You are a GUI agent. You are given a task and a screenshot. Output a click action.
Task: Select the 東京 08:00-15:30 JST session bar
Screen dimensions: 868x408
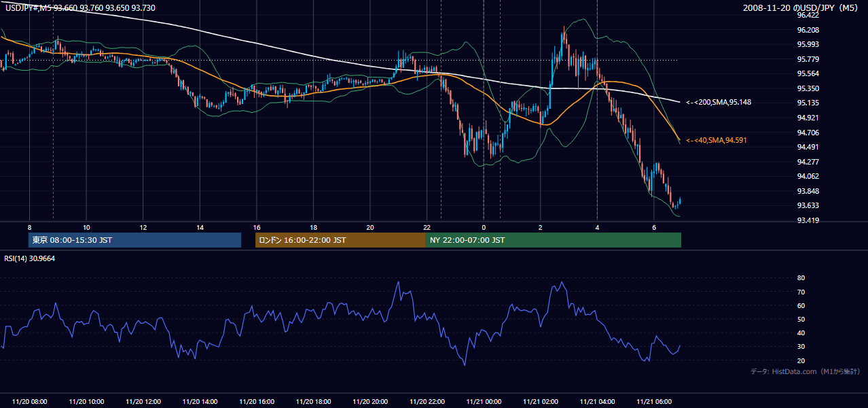pos(135,240)
